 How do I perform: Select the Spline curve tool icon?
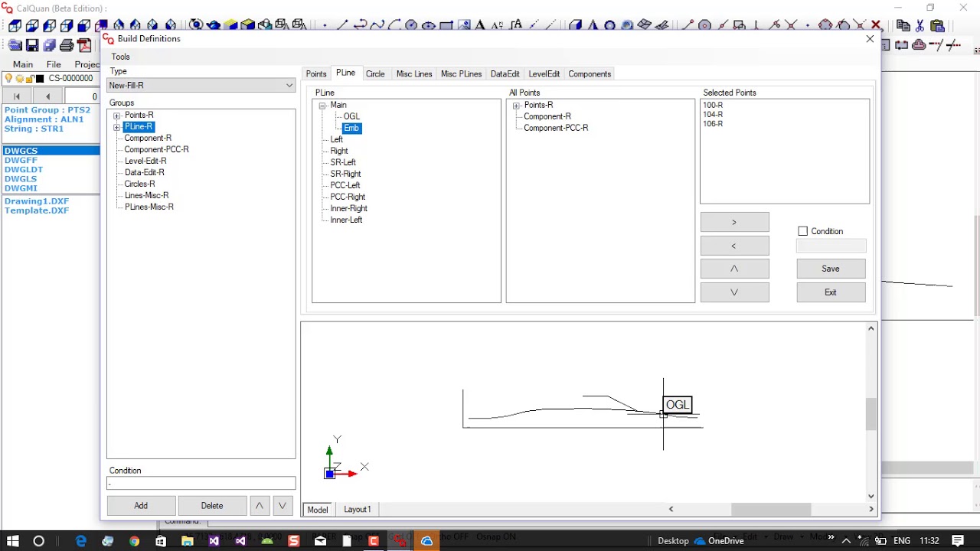coord(377,25)
